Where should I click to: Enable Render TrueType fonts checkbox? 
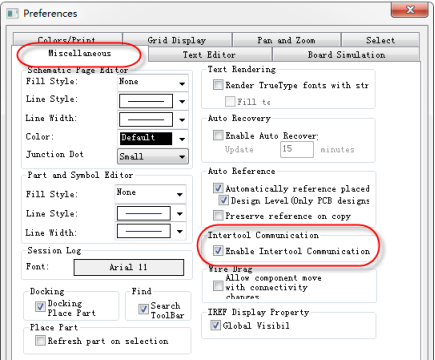click(x=218, y=85)
